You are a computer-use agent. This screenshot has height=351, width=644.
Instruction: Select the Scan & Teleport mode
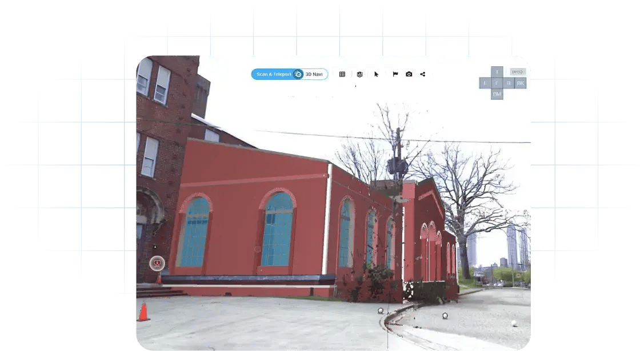point(274,74)
